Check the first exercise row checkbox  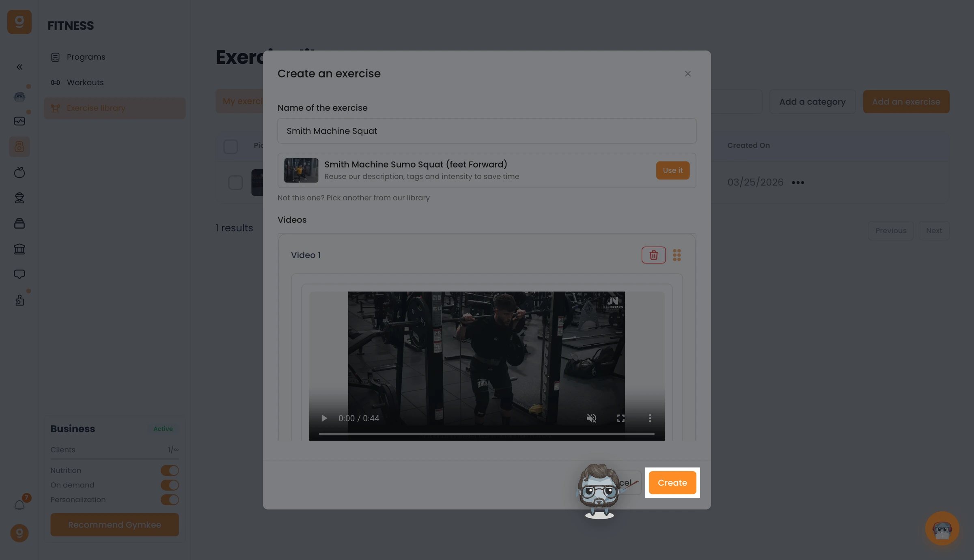235,183
